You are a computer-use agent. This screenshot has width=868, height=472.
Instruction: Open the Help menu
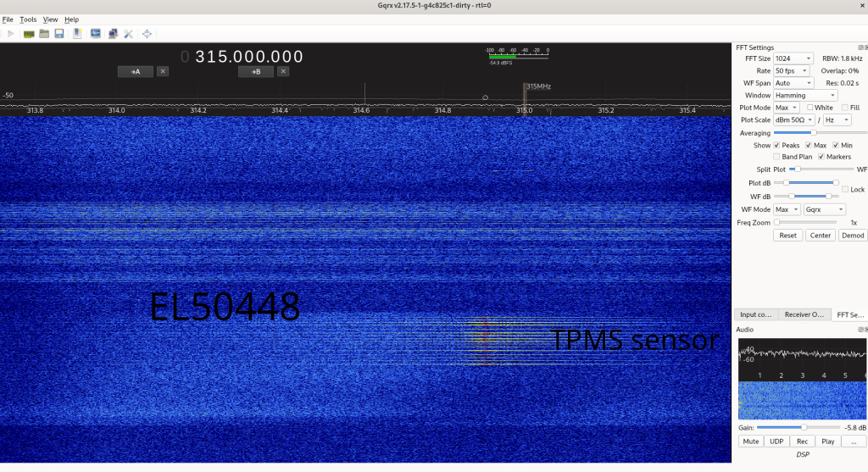(x=71, y=19)
